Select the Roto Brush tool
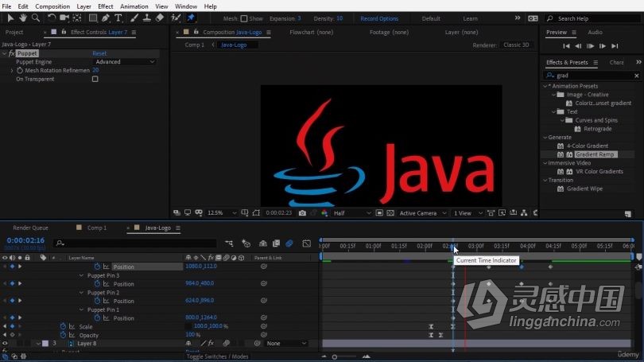Image resolution: width=644 pixels, height=362 pixels. [176, 18]
